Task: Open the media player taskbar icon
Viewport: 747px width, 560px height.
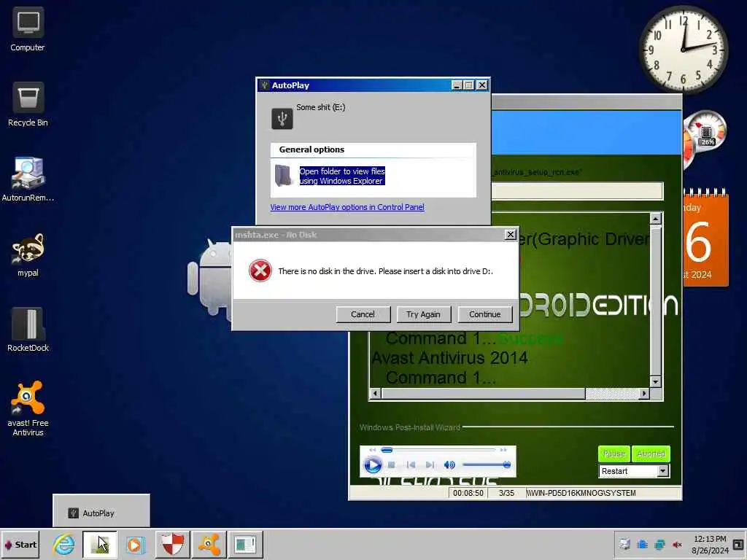Action: click(x=135, y=544)
